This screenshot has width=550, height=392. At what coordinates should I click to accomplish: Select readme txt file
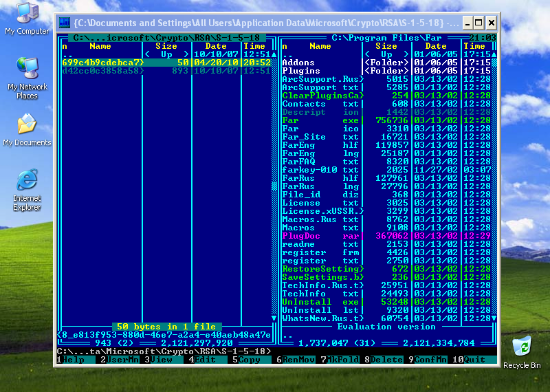click(x=386, y=244)
